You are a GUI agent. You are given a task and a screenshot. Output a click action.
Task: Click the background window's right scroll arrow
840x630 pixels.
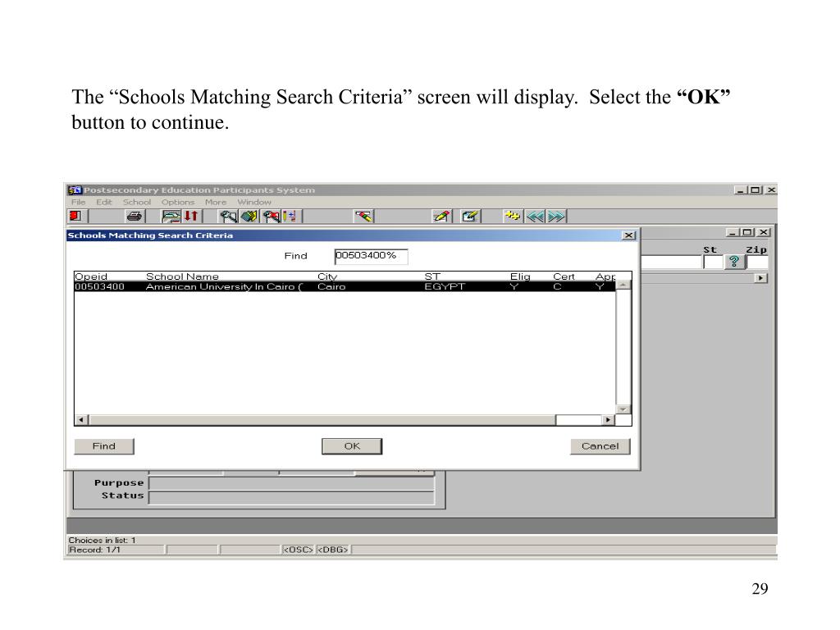pyautogui.click(x=760, y=278)
